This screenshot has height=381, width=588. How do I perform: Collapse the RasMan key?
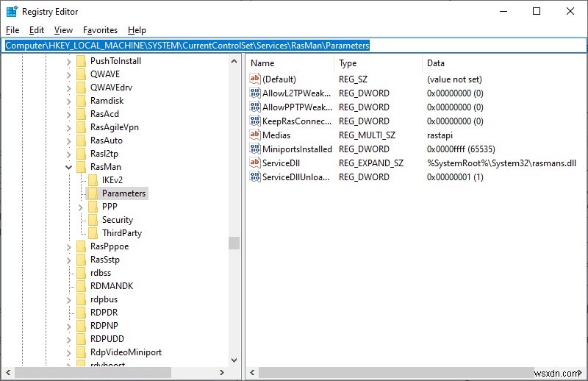(68, 167)
